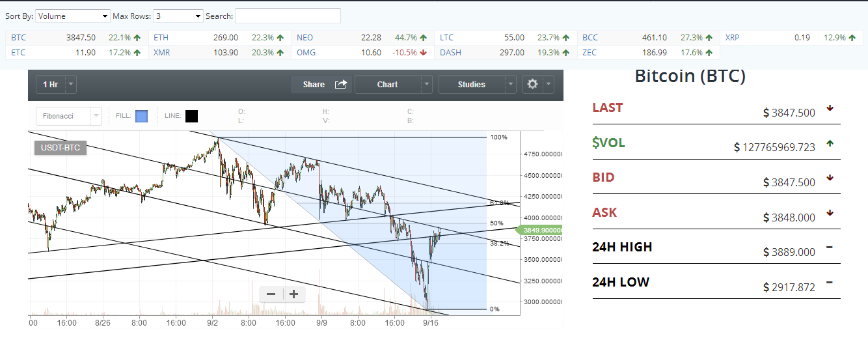Click the 9/16 date axis label

coord(431,322)
